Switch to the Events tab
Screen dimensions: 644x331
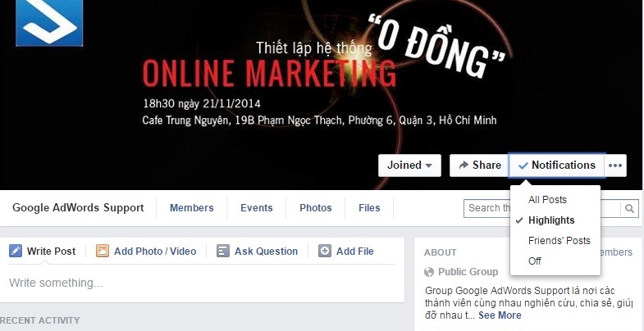pyautogui.click(x=256, y=208)
